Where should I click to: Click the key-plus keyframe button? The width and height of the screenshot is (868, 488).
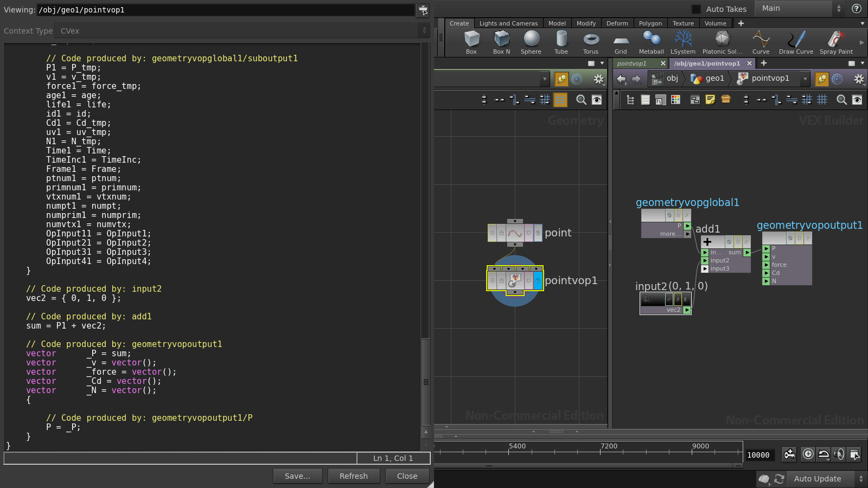tap(789, 454)
